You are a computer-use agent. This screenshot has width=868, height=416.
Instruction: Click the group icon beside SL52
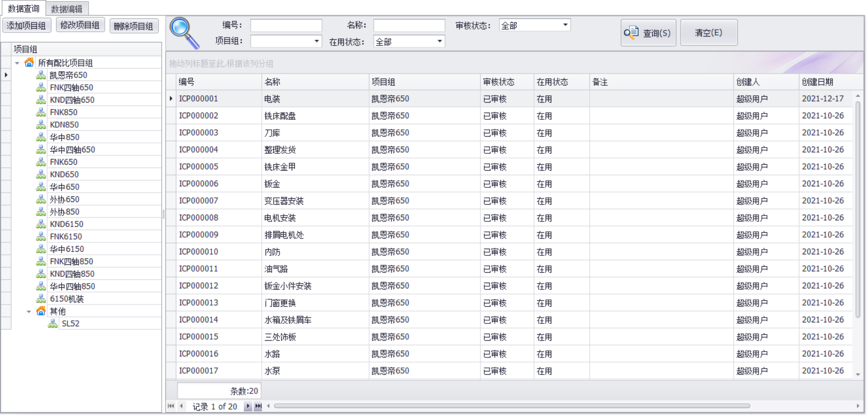click(x=53, y=324)
